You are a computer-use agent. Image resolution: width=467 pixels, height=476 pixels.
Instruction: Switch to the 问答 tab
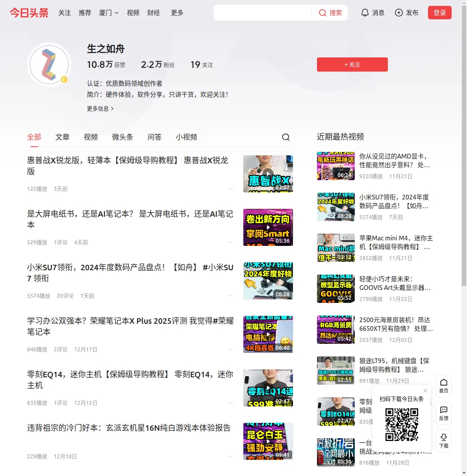tap(155, 137)
